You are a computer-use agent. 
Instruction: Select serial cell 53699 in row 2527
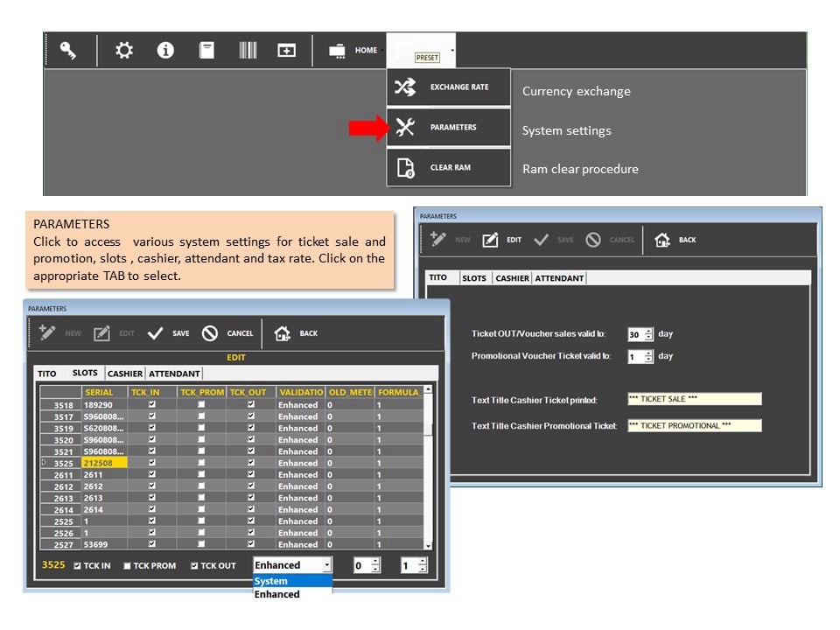[104, 544]
